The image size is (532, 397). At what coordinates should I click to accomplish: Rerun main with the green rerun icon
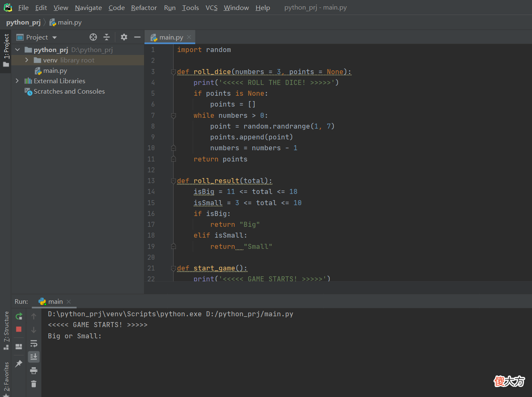[19, 316]
